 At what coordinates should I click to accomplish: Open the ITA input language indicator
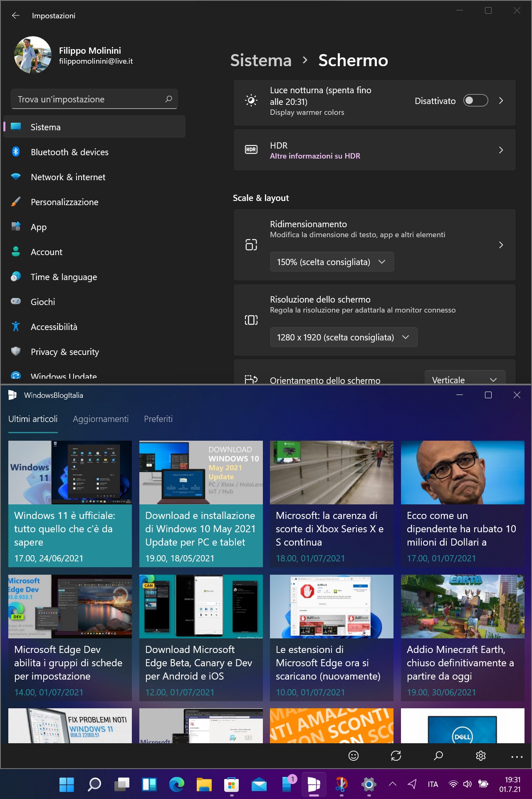point(433,784)
